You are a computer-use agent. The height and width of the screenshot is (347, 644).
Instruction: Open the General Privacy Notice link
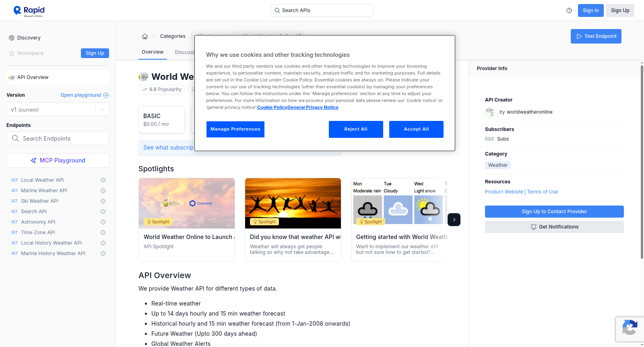(x=313, y=107)
